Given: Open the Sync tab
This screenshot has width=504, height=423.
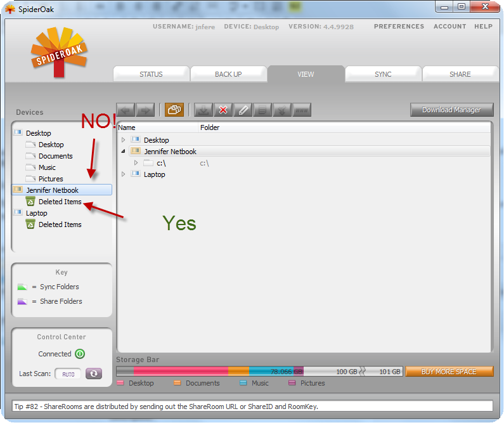Looking at the screenshot, I should coord(383,74).
